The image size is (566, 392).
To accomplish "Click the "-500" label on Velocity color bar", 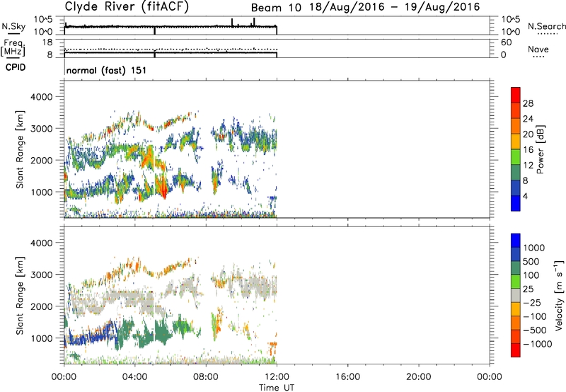I will click(535, 330).
